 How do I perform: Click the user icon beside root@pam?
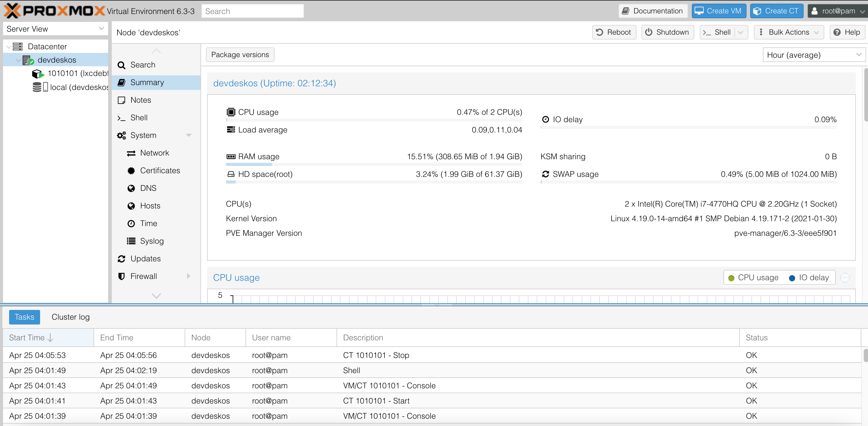pyautogui.click(x=815, y=11)
